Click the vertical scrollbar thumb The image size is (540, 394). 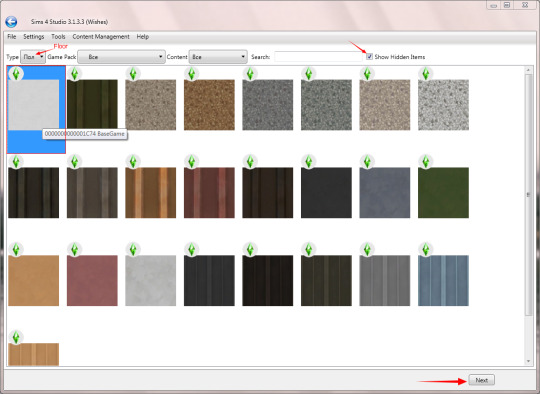(528, 195)
